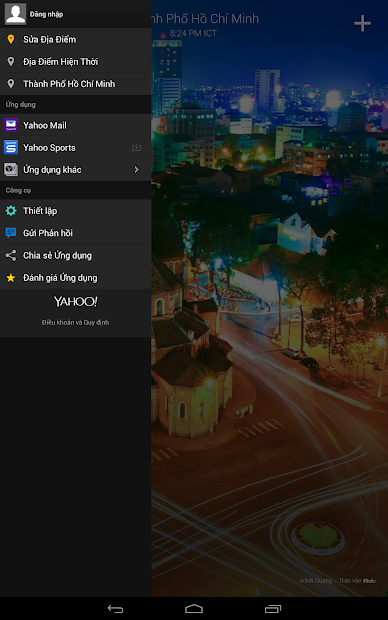Tap the 8:24 PM ICT time text
This screenshot has height=620, width=388.
tap(193, 33)
